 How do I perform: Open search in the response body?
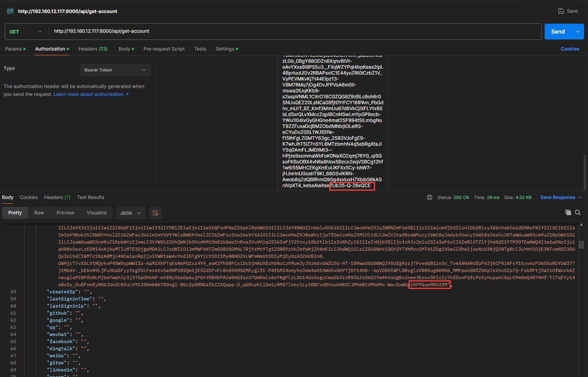pos(578,212)
